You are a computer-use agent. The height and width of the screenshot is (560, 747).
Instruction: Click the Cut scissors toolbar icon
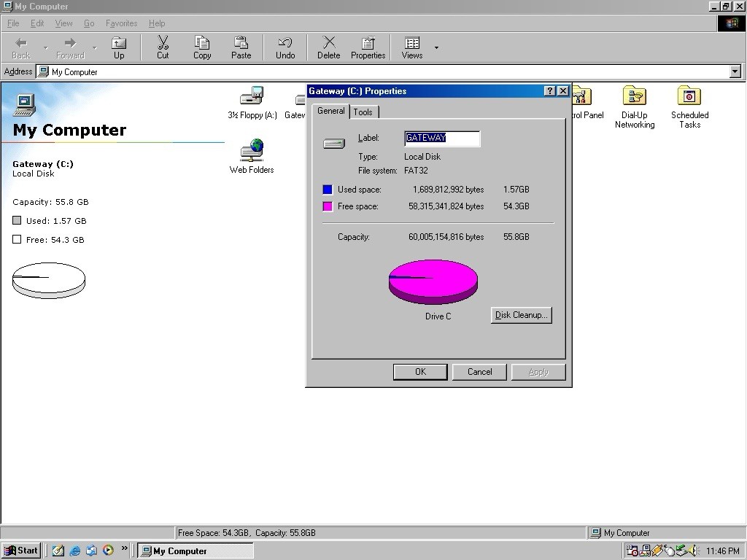pyautogui.click(x=163, y=47)
